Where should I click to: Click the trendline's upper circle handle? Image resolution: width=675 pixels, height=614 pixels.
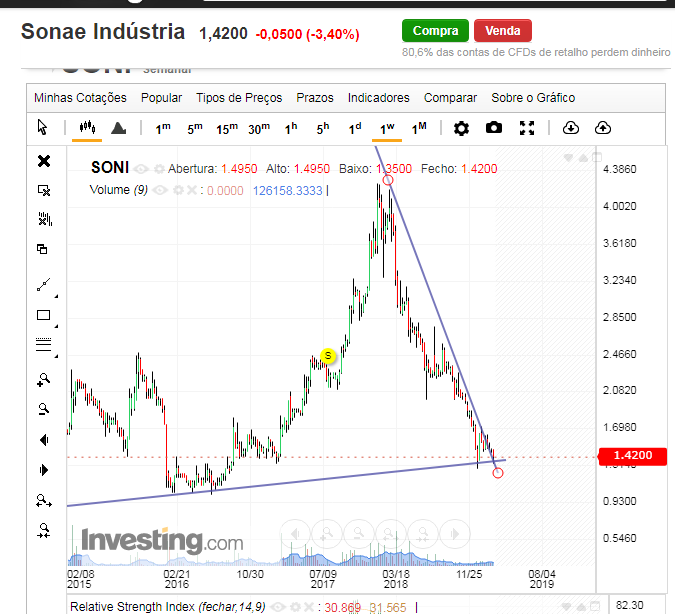click(x=388, y=180)
